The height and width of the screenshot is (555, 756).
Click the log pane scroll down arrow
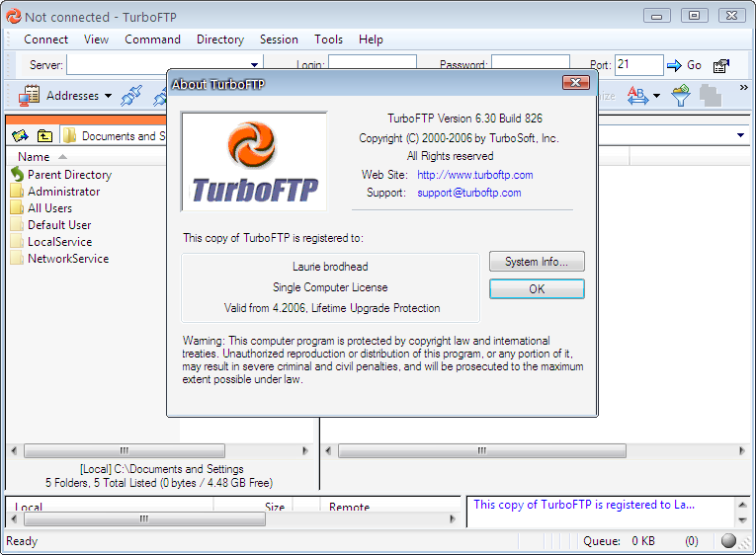pyautogui.click(x=742, y=519)
